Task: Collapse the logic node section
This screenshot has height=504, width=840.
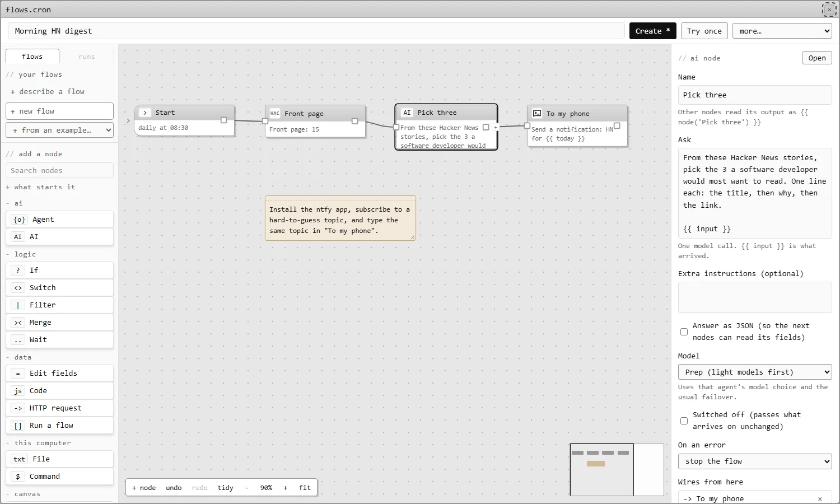Action: [x=21, y=254]
